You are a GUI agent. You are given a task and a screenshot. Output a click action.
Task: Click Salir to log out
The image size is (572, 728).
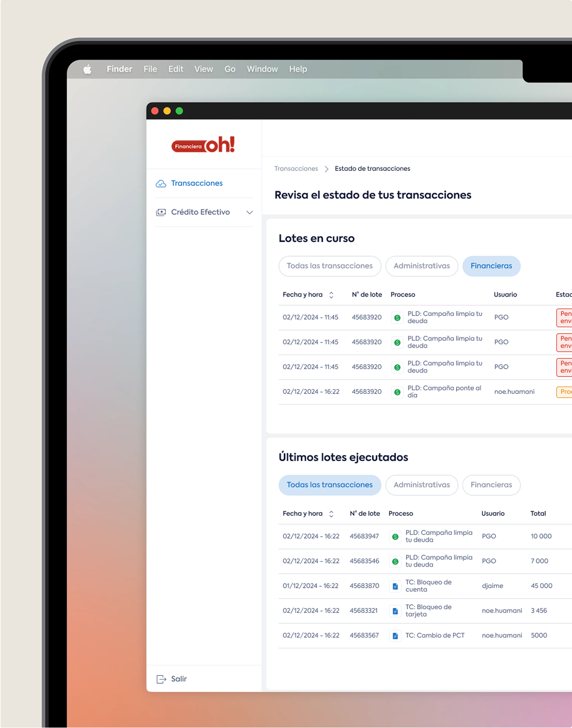(x=179, y=679)
